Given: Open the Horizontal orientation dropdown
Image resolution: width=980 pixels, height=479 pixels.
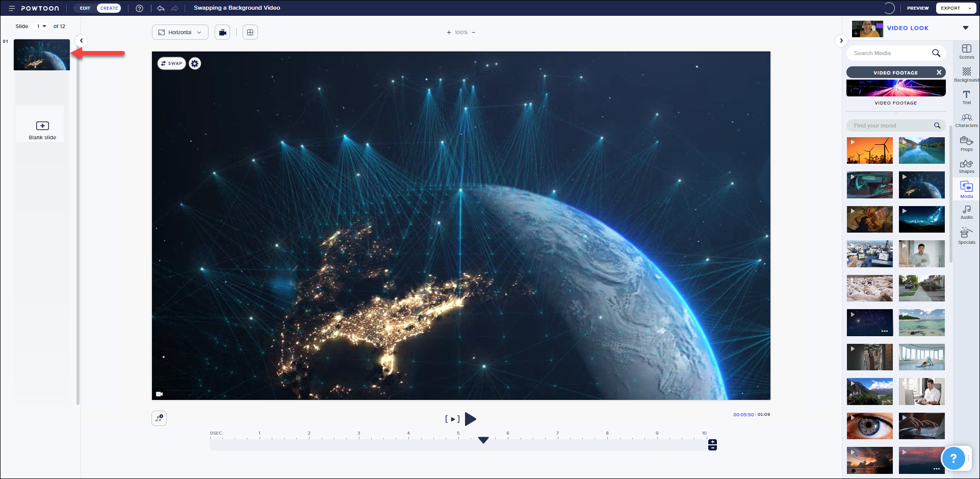Looking at the screenshot, I should (180, 33).
